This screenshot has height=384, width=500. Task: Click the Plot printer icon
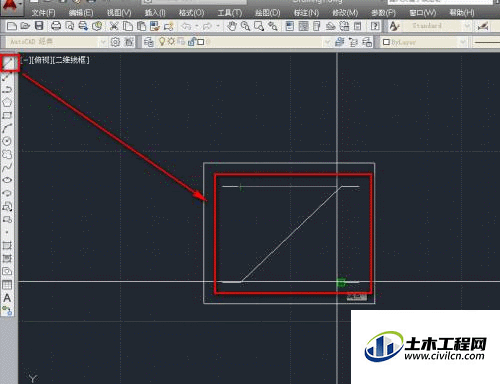click(x=56, y=26)
